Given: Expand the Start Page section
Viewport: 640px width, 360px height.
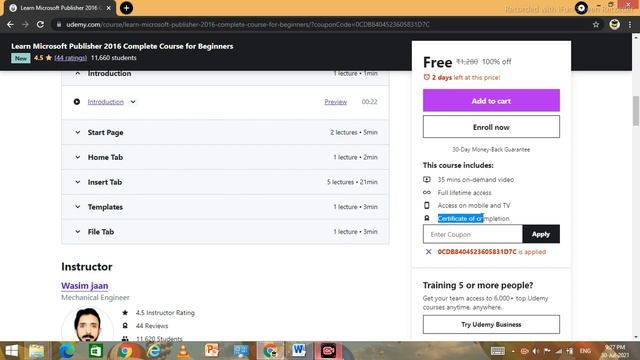Looking at the screenshot, I should coord(78,132).
